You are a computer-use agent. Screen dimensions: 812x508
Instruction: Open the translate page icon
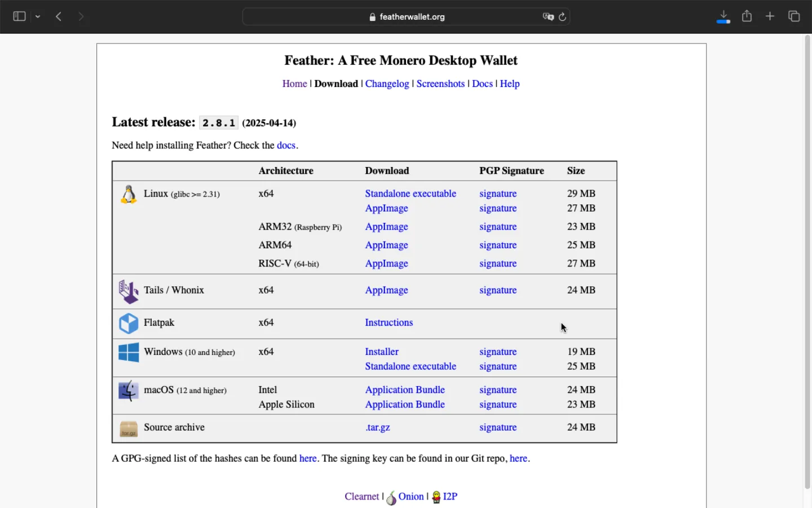click(548, 17)
